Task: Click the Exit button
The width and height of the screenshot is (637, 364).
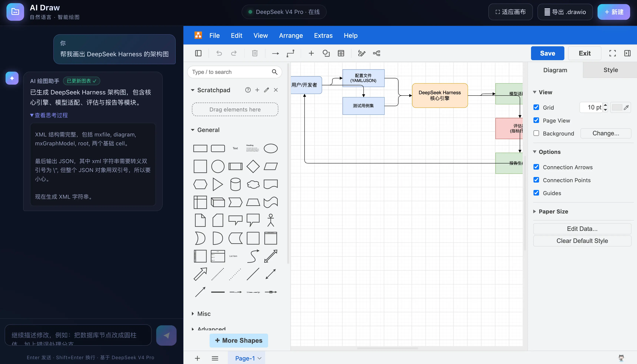Action: pos(585,53)
